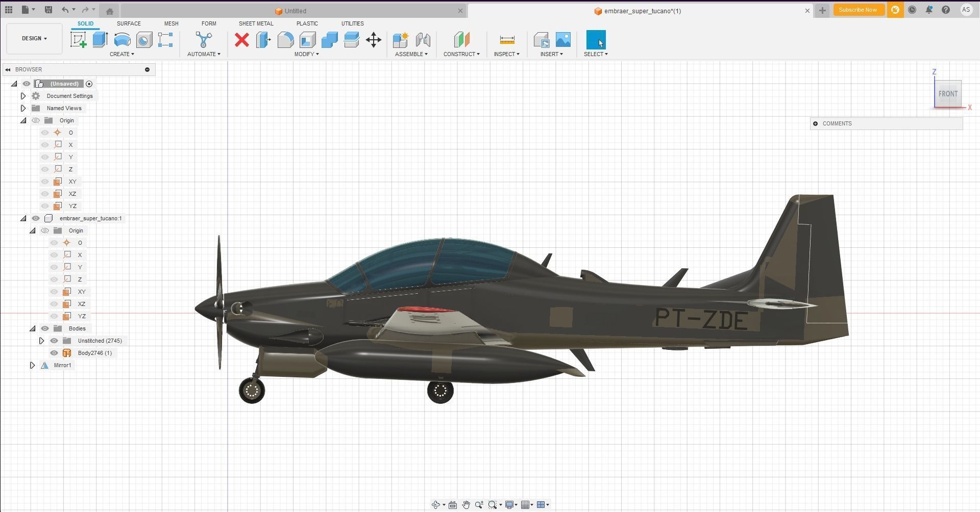Collapse the embraer_super_tucano:1 node
Viewport: 980px width, 512px height.
23,218
